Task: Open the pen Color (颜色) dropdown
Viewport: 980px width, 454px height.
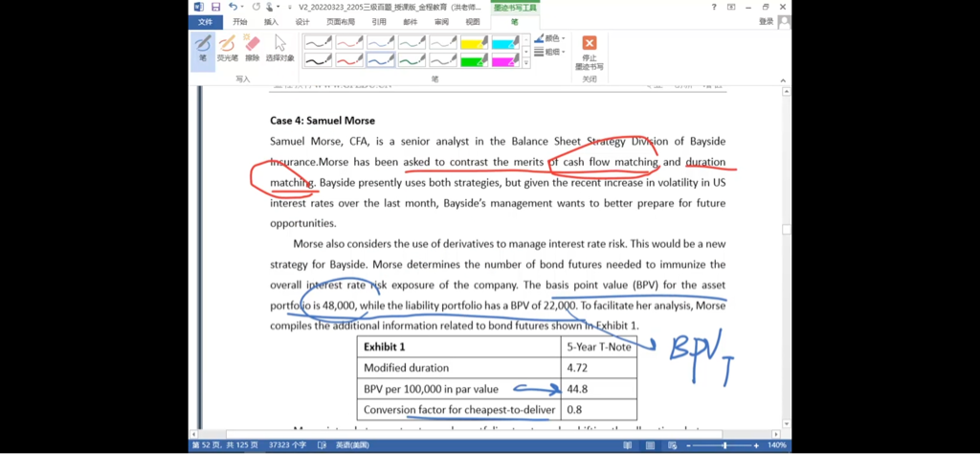Action: (549, 38)
